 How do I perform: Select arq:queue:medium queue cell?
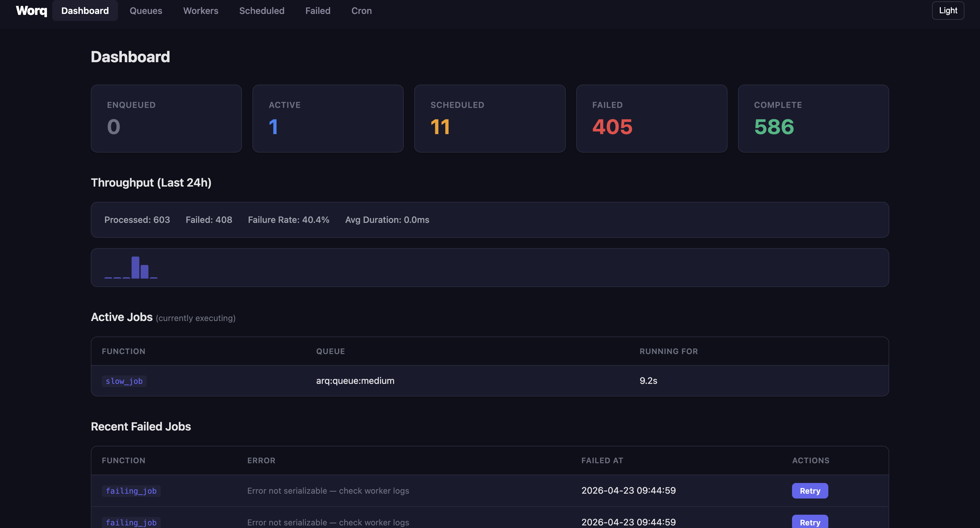355,381
